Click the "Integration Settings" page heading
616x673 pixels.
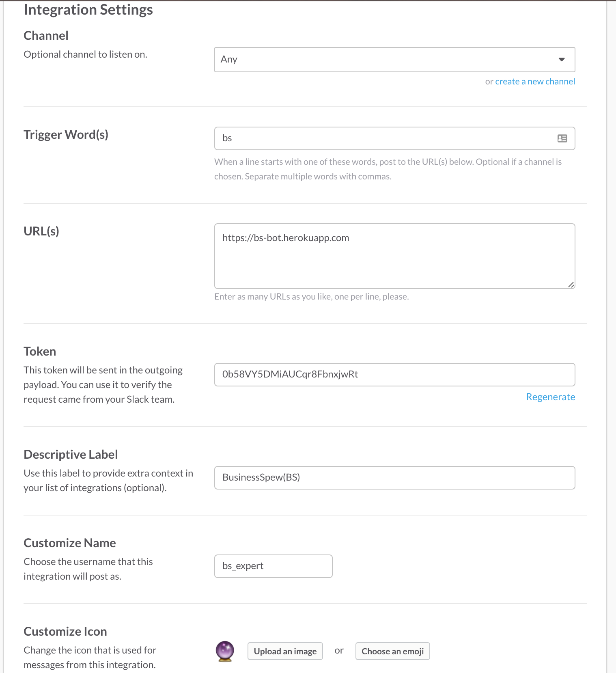(x=88, y=10)
